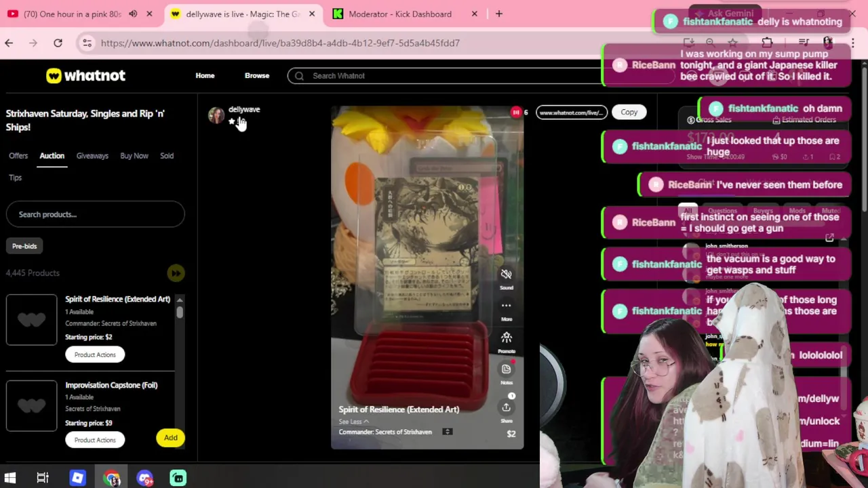Click the Improvisation Capstone (Foil) title
Screen dimensions: 868x488
[111, 385]
